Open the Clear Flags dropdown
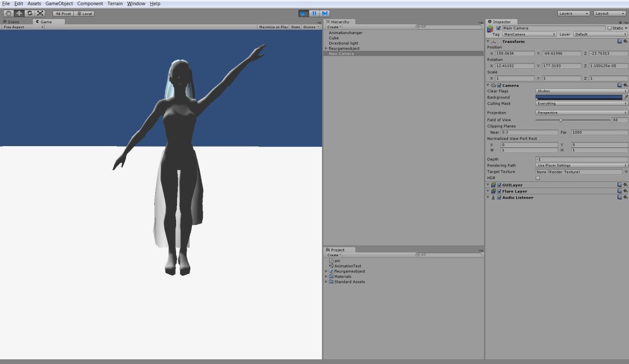 point(581,91)
